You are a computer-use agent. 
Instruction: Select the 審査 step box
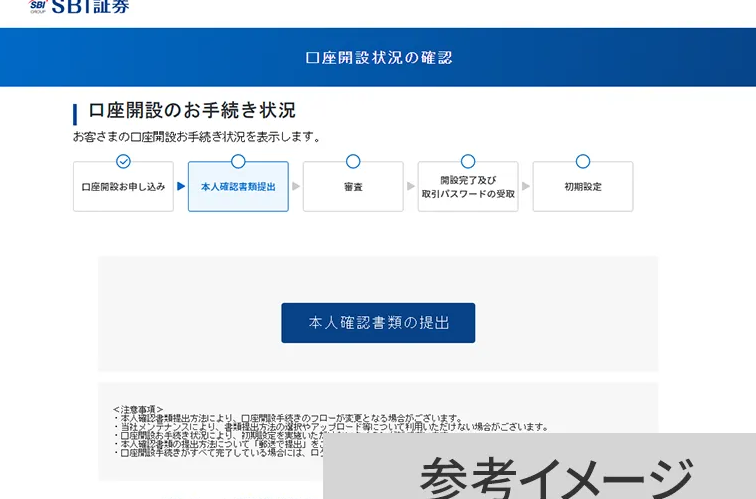[x=353, y=187]
